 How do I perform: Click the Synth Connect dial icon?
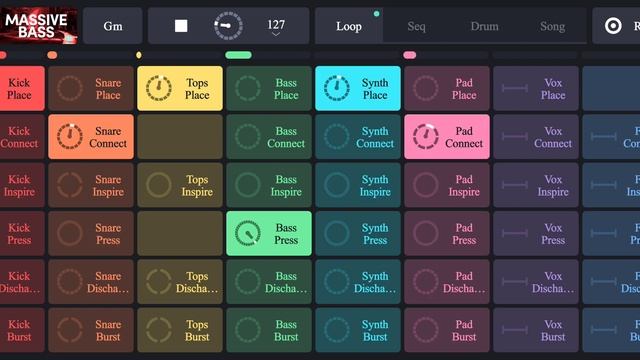336,136
